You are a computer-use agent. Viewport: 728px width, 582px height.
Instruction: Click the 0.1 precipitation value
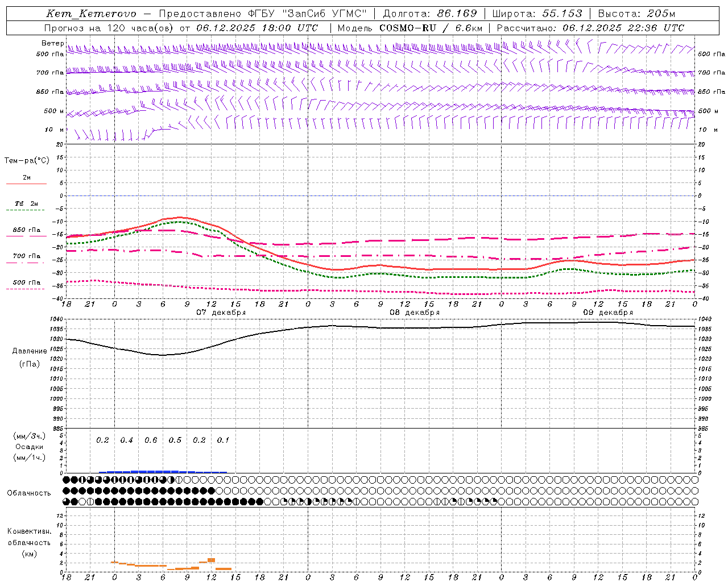pos(223,440)
